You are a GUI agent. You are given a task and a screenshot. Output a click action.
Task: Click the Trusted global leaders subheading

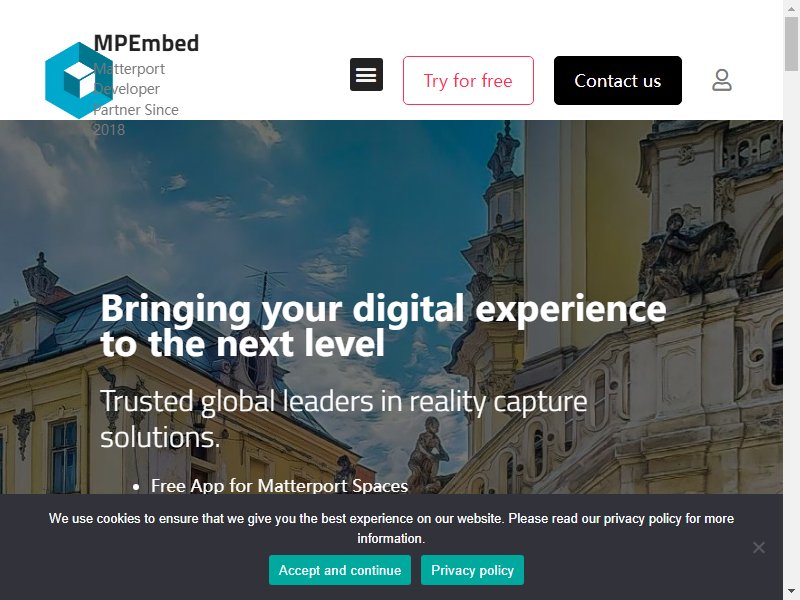click(343, 419)
